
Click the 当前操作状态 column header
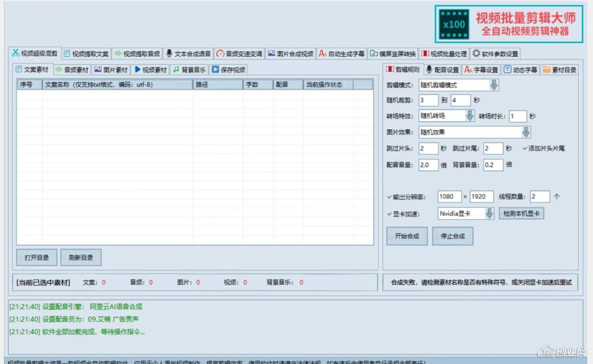(328, 84)
